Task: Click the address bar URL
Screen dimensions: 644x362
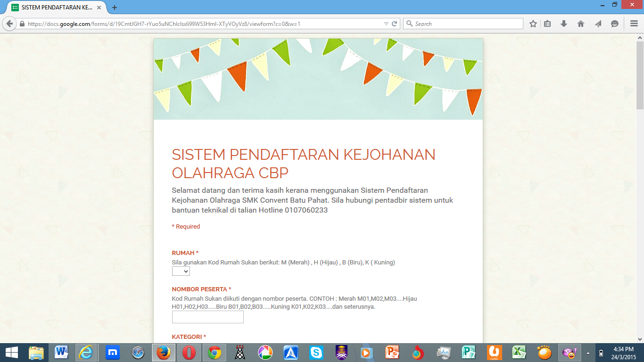Action: click(164, 24)
